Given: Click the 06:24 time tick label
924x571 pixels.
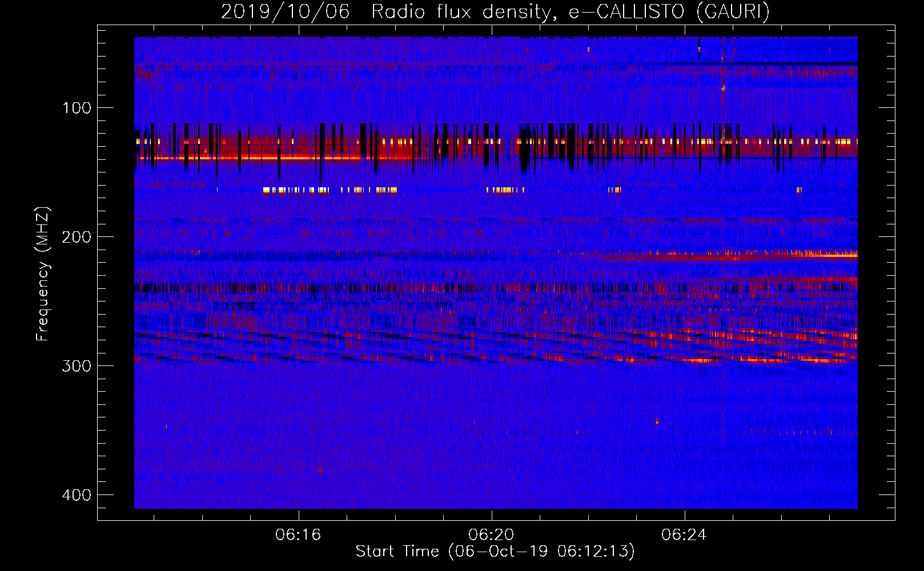Looking at the screenshot, I should click(684, 534).
